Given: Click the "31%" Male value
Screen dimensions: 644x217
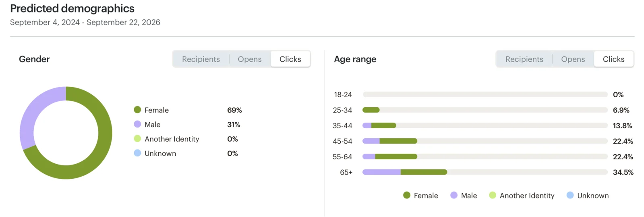Looking at the screenshot, I should pyautogui.click(x=234, y=125).
